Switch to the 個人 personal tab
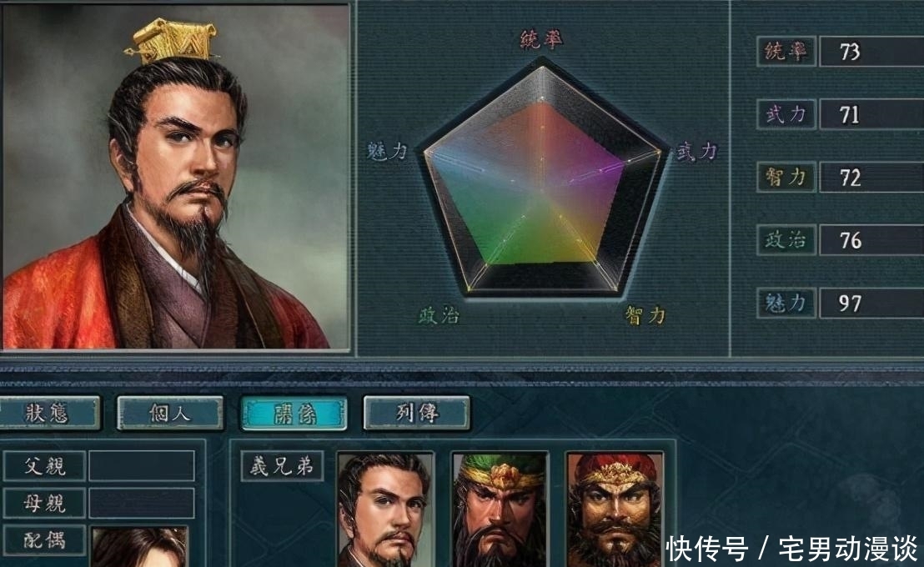The height and width of the screenshot is (567, 924). [x=170, y=413]
